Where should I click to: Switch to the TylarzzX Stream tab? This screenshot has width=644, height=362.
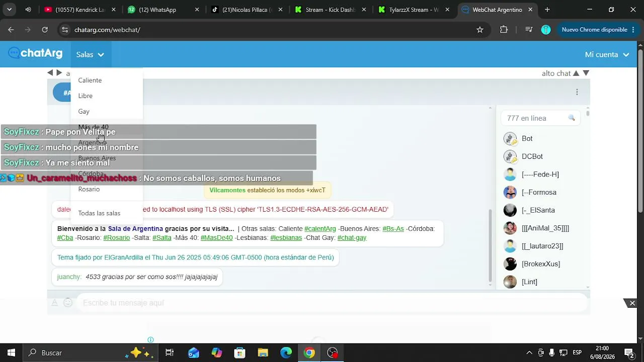click(414, 10)
